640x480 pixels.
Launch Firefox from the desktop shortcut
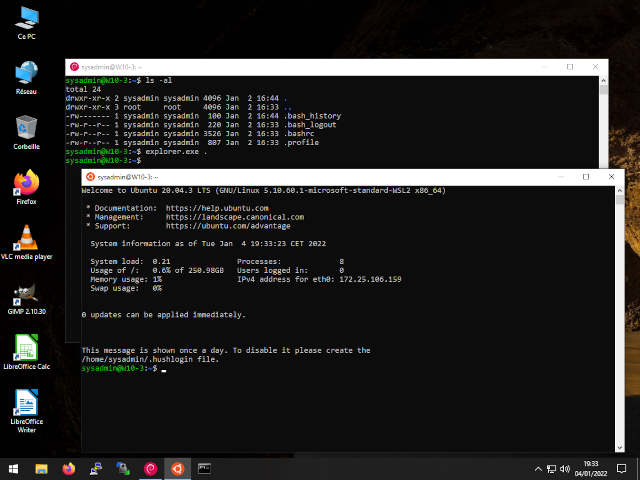[x=27, y=187]
